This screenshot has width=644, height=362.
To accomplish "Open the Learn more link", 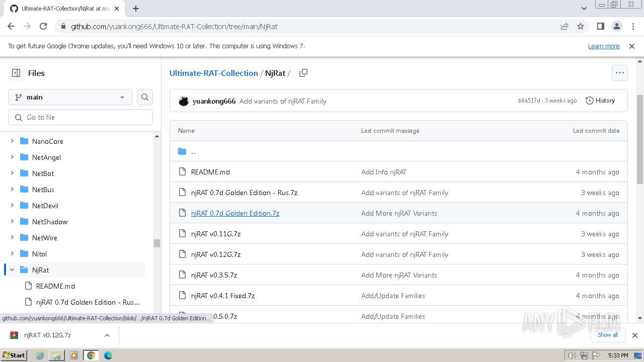I will pos(604,46).
